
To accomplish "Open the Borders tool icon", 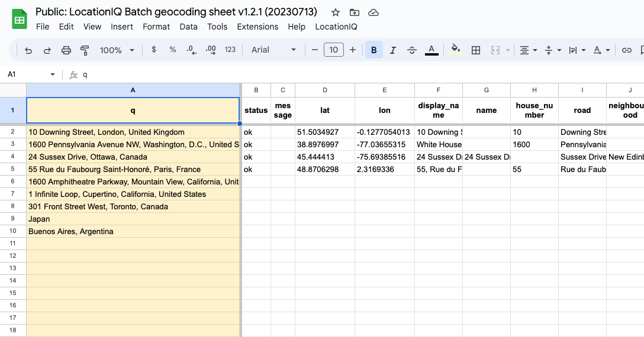I will tap(476, 50).
